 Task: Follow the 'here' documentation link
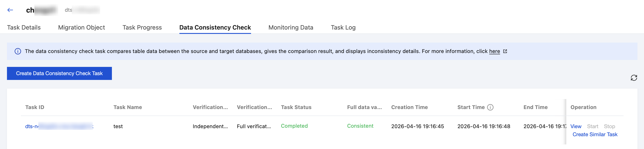click(x=494, y=51)
